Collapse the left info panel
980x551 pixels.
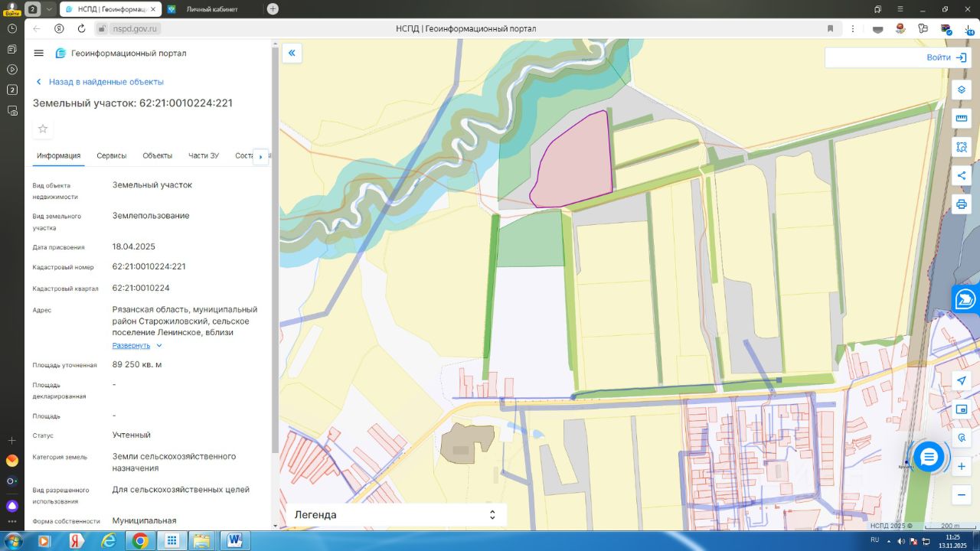click(291, 53)
